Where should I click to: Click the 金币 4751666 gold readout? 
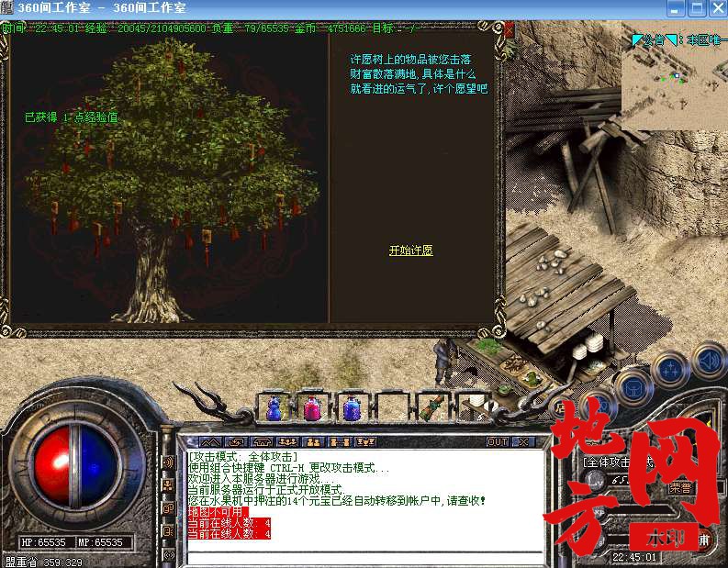coord(330,28)
